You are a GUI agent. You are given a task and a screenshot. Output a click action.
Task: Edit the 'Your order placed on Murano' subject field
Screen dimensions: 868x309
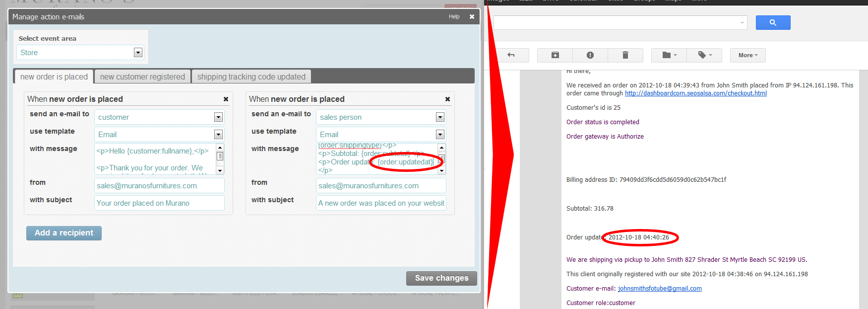pyautogui.click(x=159, y=203)
